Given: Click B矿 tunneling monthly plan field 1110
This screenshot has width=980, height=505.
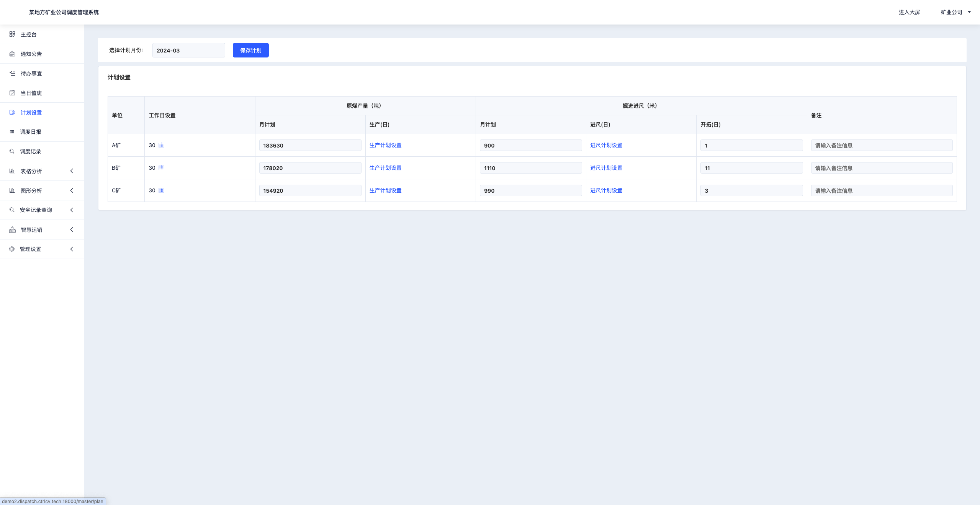Looking at the screenshot, I should pyautogui.click(x=531, y=168).
